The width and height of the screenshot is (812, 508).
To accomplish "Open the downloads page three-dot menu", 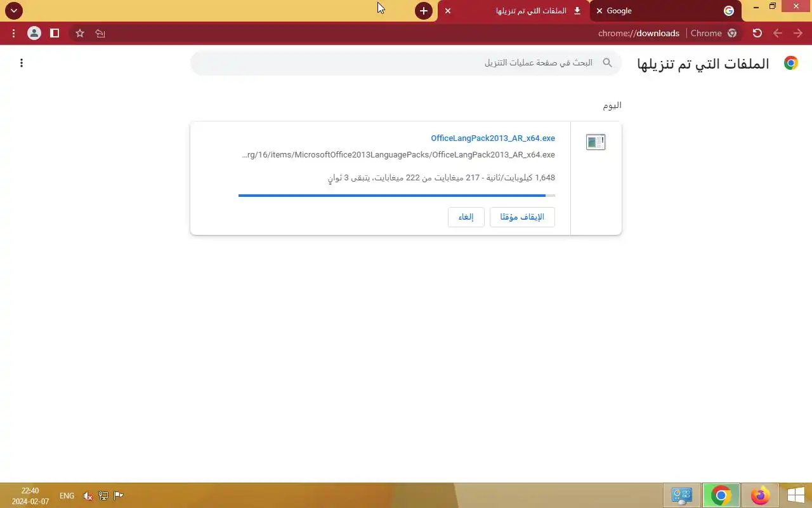I will tap(22, 63).
